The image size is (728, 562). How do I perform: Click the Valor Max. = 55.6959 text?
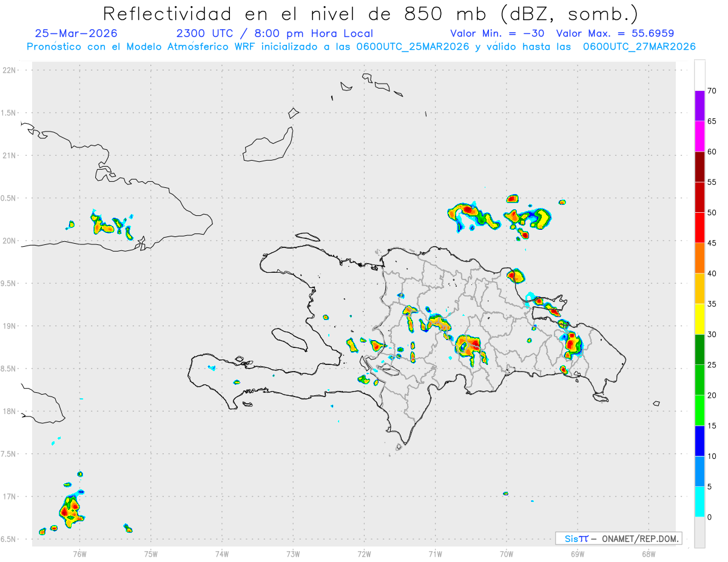point(615,33)
